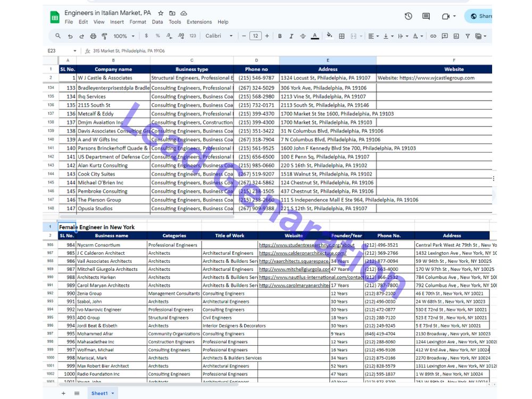
Task: Open the comments history icon
Action: pos(426,16)
